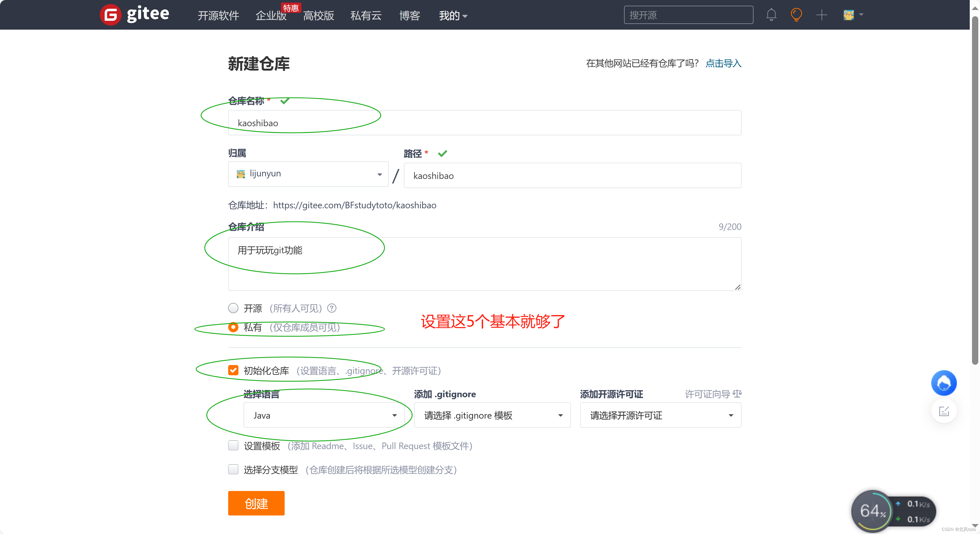Open the .gitignore template dropdown
Viewport: 980px width, 534px height.
tap(492, 415)
